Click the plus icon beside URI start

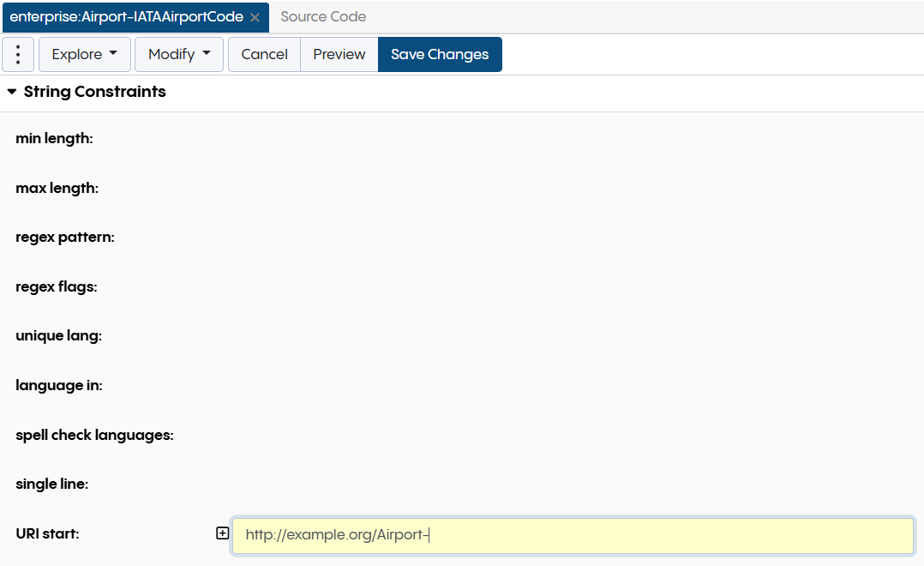[x=223, y=533]
